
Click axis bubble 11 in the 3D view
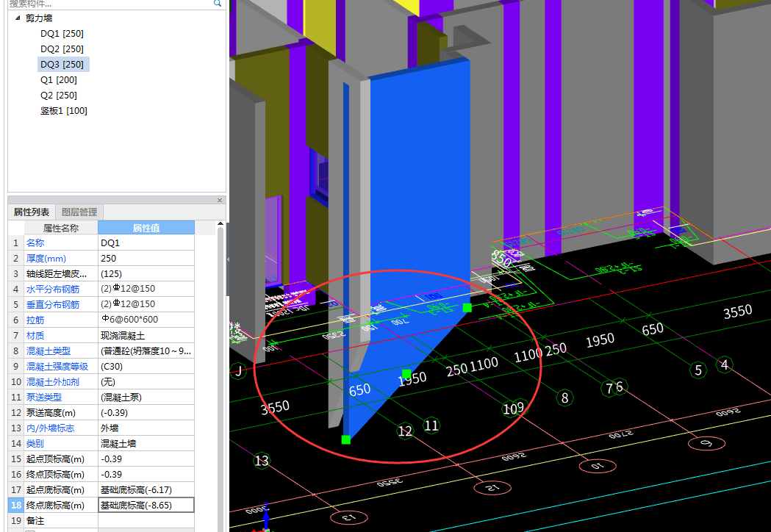(x=431, y=425)
